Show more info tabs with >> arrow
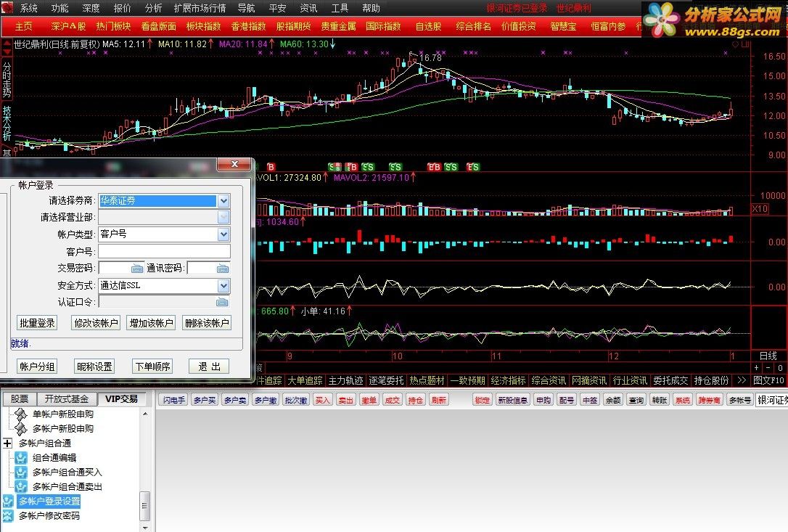788x532 pixels. 742,380
